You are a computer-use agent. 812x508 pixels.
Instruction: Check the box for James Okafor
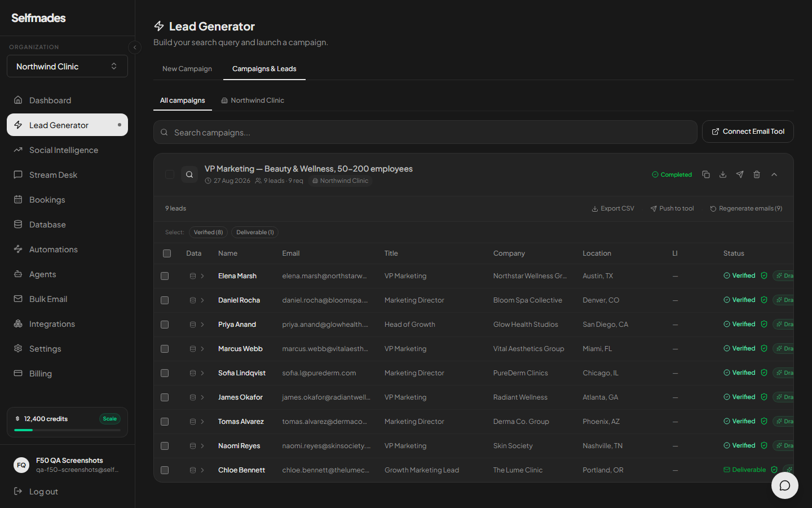coord(165,397)
